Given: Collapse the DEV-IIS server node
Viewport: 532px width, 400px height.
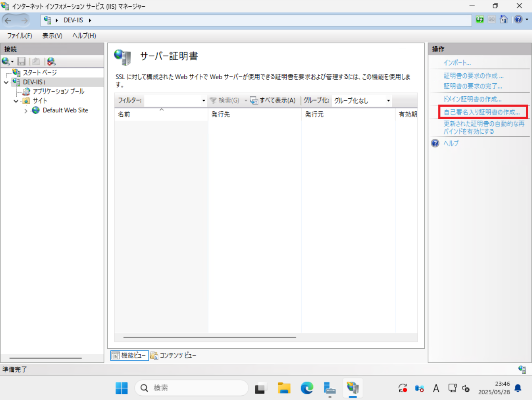Looking at the screenshot, I should tap(6, 82).
